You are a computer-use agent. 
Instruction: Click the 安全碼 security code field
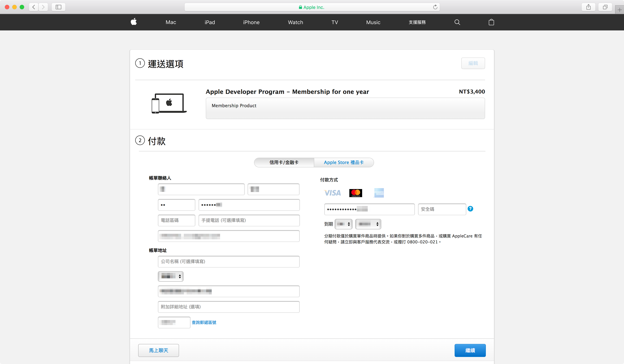[x=442, y=209]
